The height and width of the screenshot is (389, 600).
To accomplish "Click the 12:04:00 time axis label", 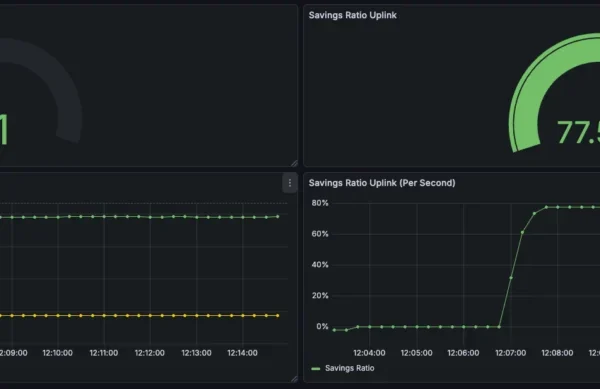I will click(x=369, y=353).
